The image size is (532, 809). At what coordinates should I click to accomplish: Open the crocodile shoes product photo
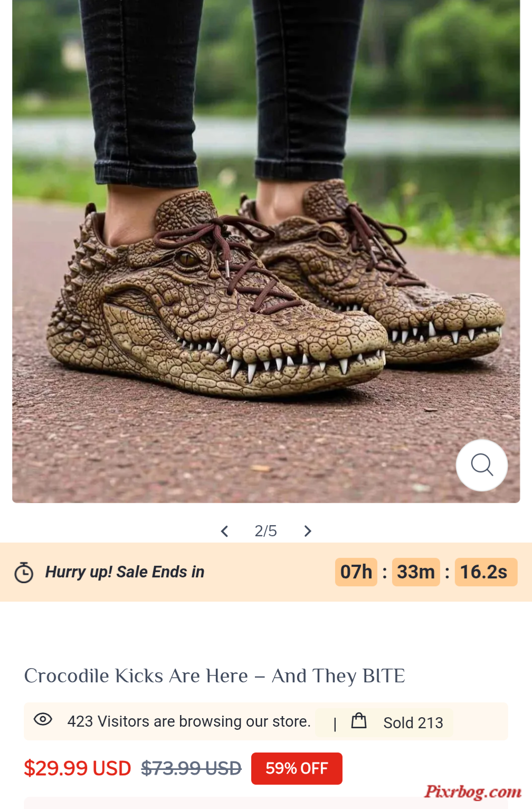click(x=266, y=251)
